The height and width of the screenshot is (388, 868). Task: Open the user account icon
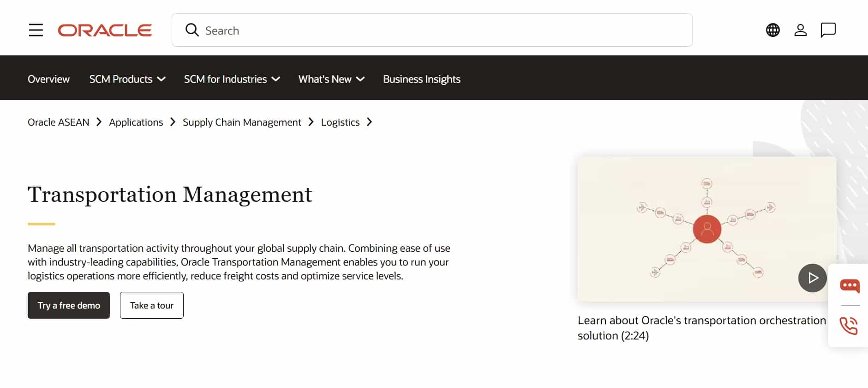(x=800, y=30)
